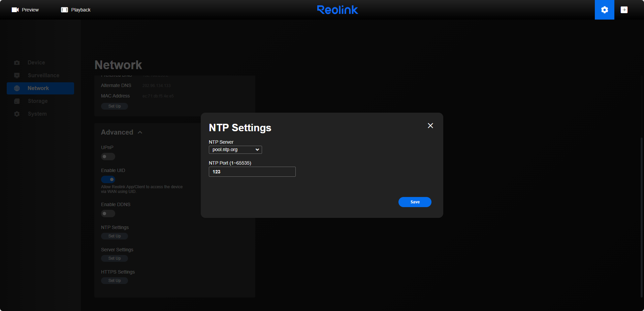Click the logout icon at top right
644x311 pixels.
click(x=624, y=9)
